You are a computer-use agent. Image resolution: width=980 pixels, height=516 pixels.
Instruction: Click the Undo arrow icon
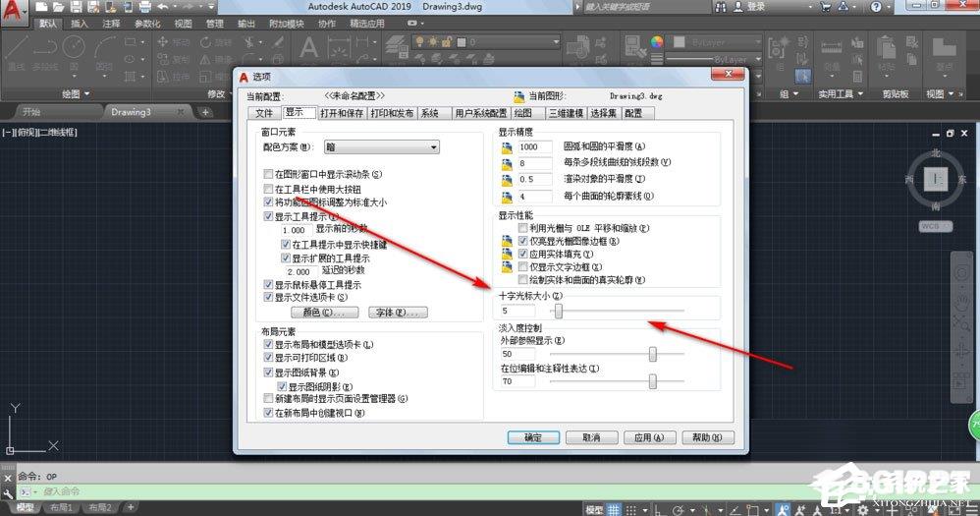point(163,7)
